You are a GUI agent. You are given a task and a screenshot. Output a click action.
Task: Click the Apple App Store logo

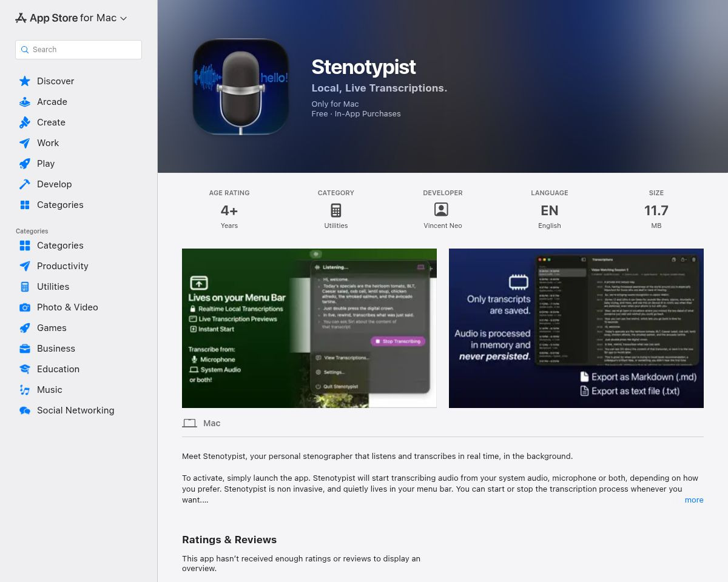[x=21, y=18]
